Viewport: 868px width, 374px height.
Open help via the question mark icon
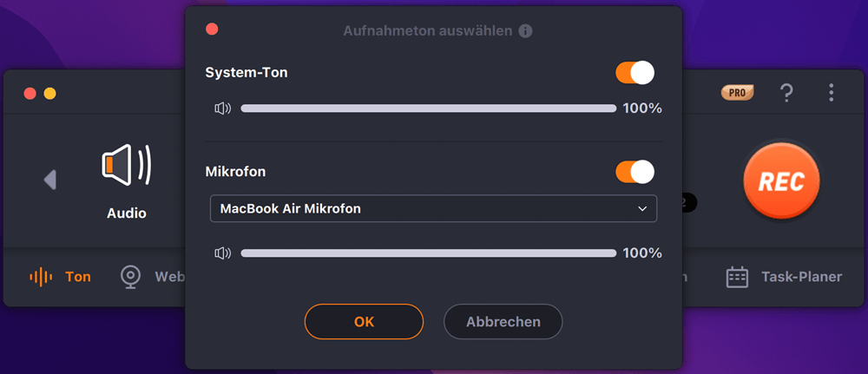(786, 93)
